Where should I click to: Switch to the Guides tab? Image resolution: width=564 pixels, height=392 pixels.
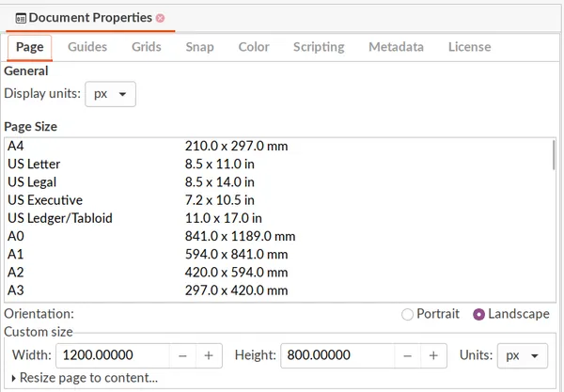pos(87,47)
